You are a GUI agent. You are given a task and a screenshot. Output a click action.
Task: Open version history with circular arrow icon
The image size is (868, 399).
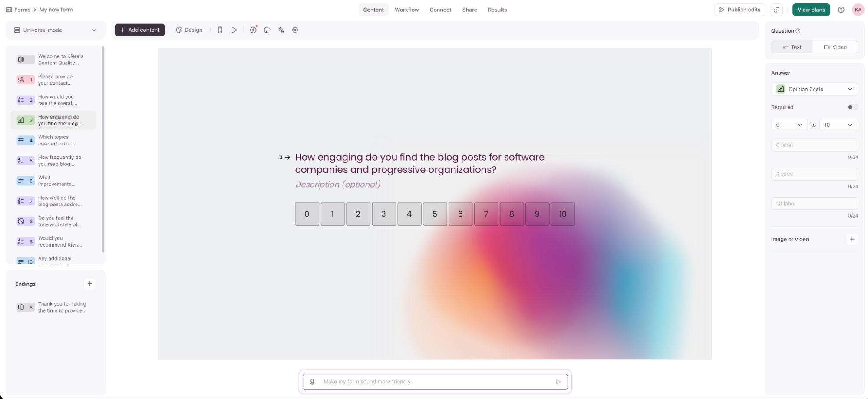pos(267,30)
